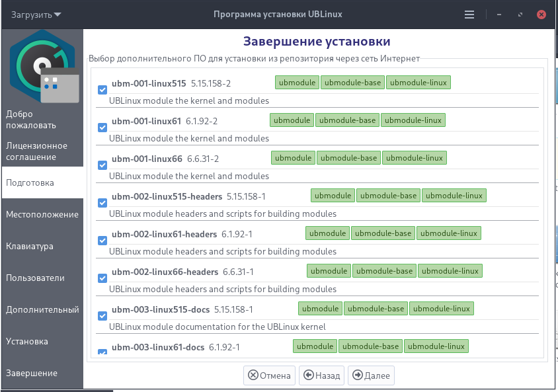
Task: Click ubmodule tag on ubm-001-linux515 row
Action: pyautogui.click(x=297, y=83)
